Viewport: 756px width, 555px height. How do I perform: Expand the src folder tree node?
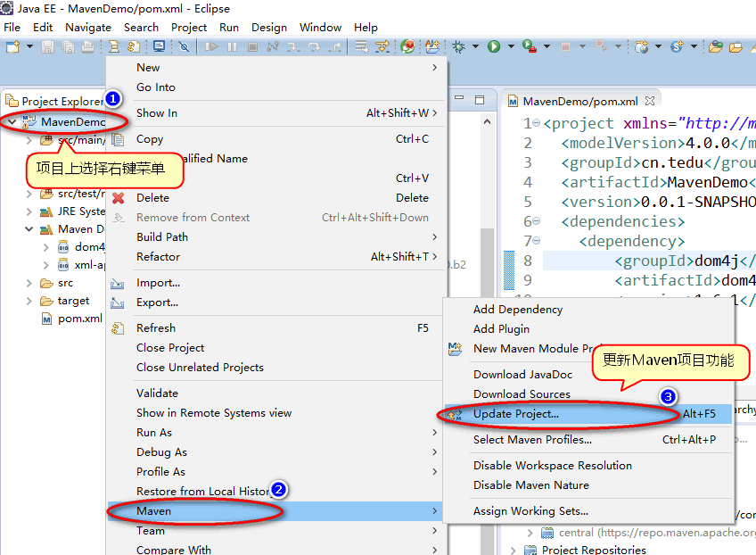tap(29, 283)
